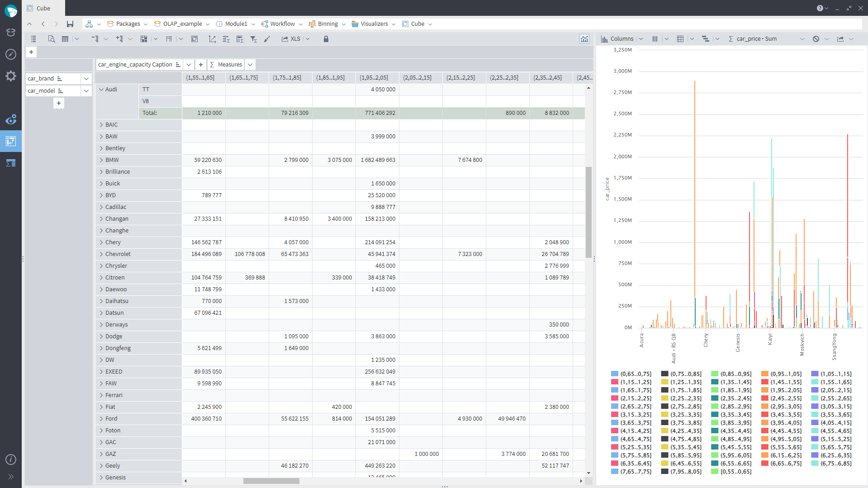Toggle the (0,65..0,75] legend swatch
Screen dimensions: 868x488
[x=614, y=374]
